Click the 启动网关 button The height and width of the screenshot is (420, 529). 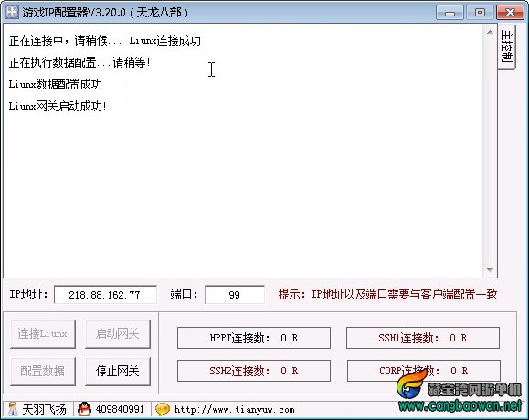(x=118, y=333)
